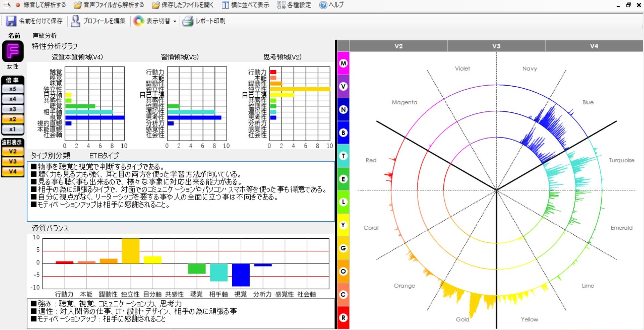Click the blue help question mark icon
Image resolution: width=644 pixels, height=330 pixels.
[x=323, y=5]
